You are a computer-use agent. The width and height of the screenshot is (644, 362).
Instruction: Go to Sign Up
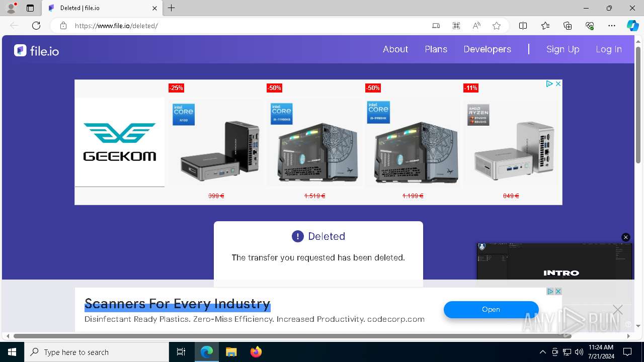(x=563, y=49)
